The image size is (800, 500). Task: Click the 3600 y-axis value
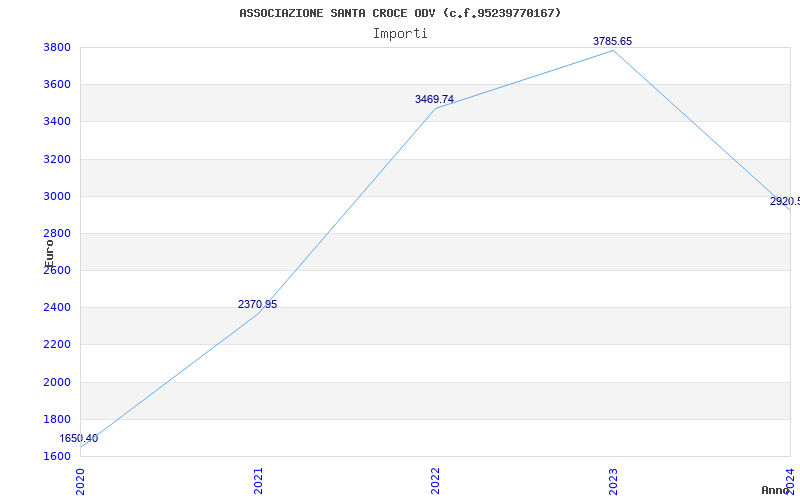(x=57, y=85)
